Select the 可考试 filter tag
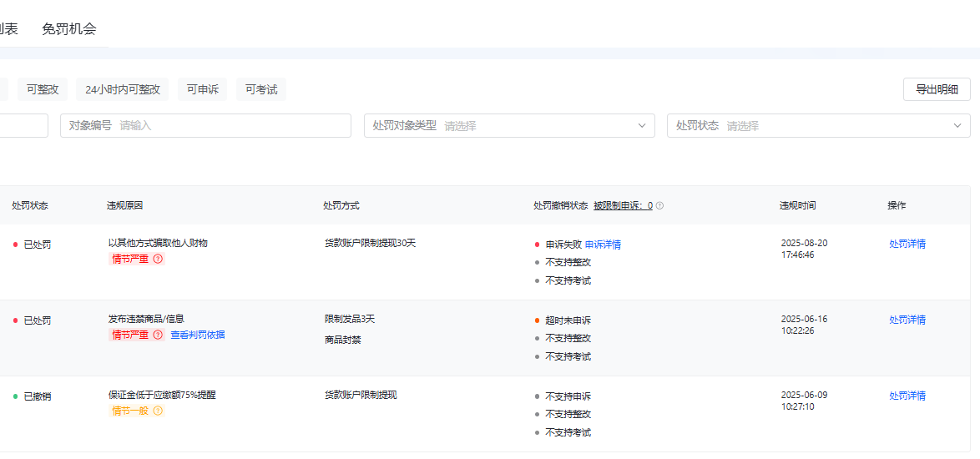Screen dimensions: 980x459 260,89
